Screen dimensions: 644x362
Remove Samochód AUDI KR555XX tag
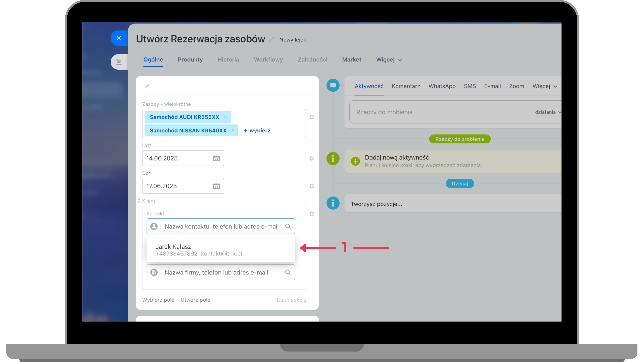[x=225, y=117]
